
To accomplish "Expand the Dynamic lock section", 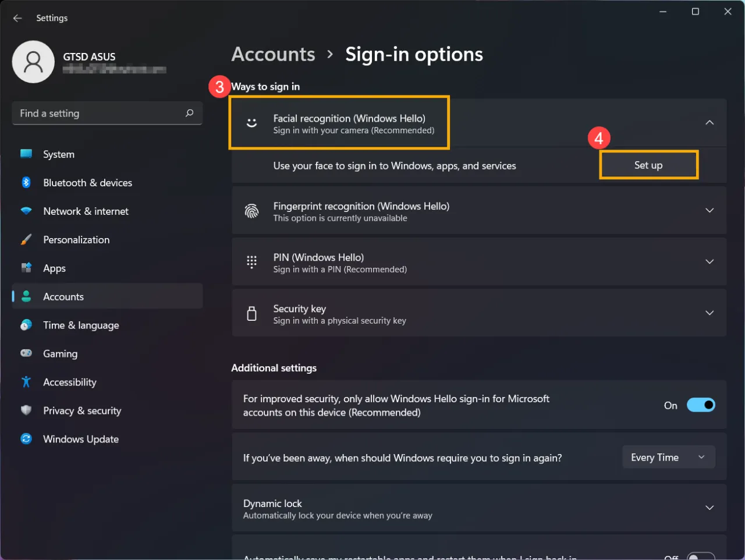I will pyautogui.click(x=709, y=508).
